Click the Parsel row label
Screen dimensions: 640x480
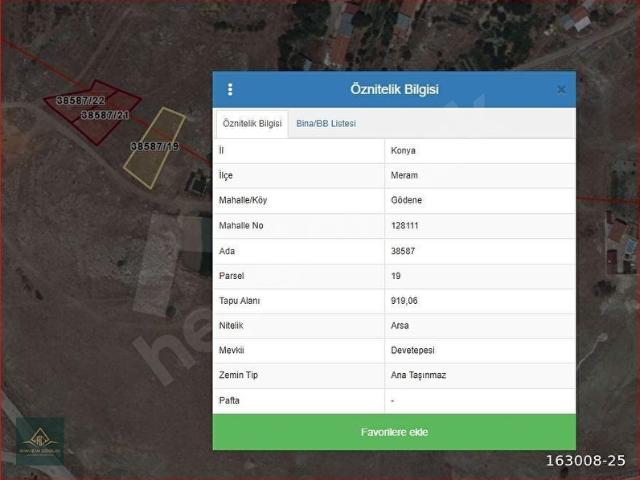tap(231, 276)
